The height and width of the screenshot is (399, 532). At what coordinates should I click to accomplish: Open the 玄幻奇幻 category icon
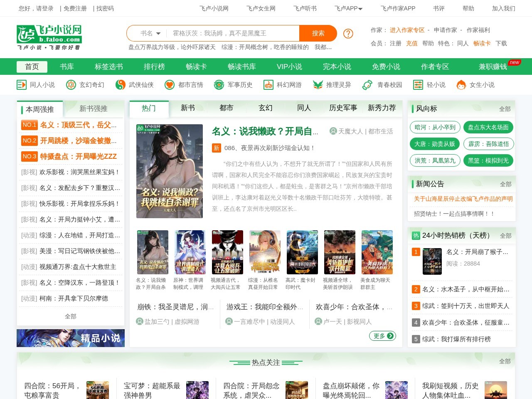[x=71, y=85]
